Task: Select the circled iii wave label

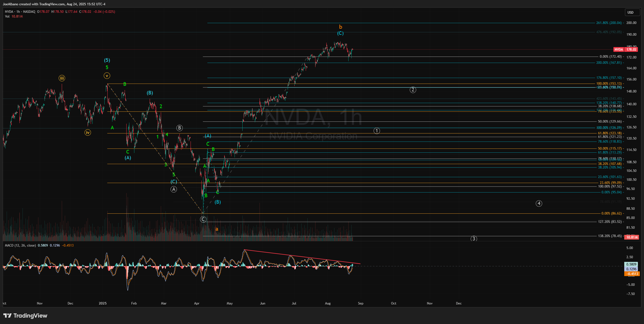Action: (62, 78)
